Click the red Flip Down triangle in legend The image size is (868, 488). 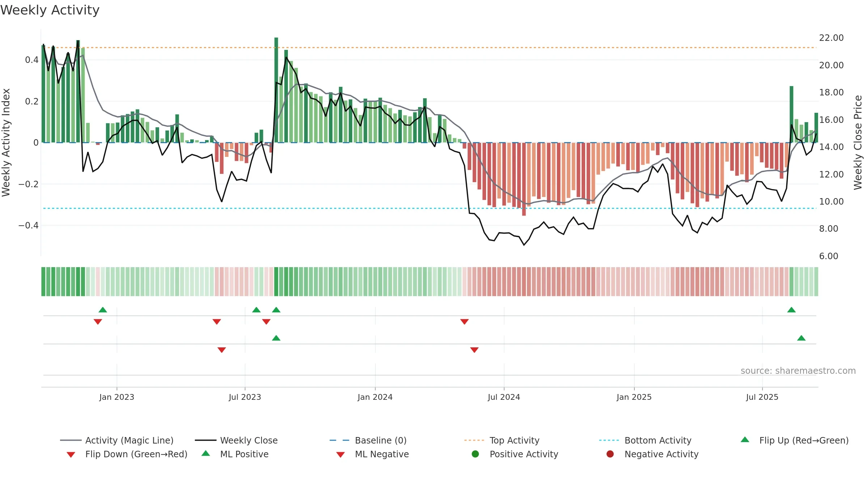pos(71,455)
